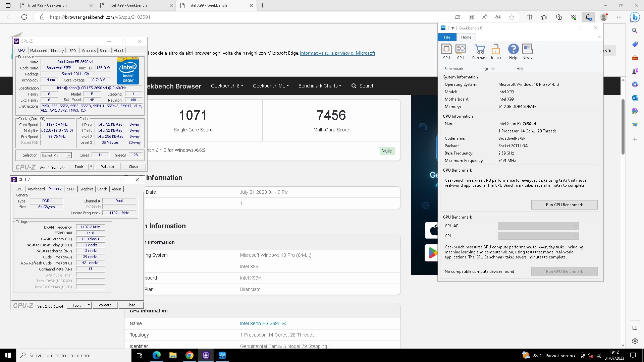Refresh the page in the Edge browser
Screen dimensions: 644x362
[x=24, y=17]
